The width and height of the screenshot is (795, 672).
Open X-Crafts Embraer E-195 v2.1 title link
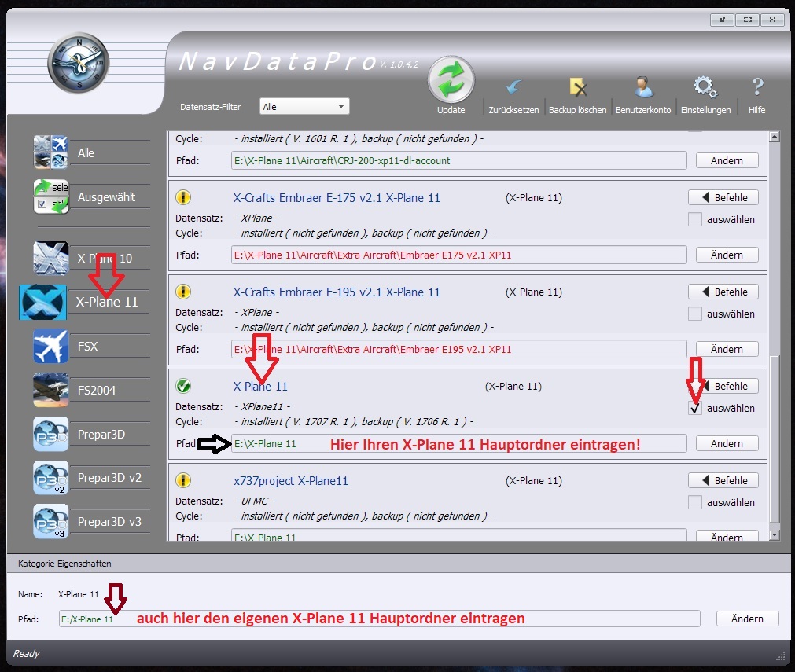[336, 292]
